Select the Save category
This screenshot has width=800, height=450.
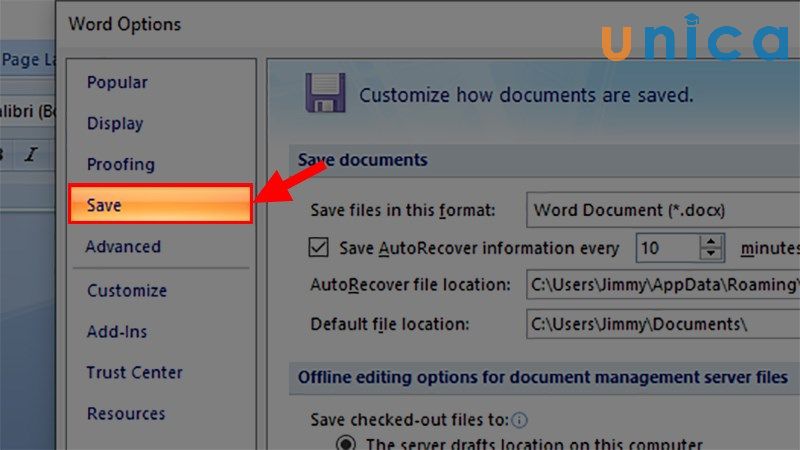click(160, 204)
